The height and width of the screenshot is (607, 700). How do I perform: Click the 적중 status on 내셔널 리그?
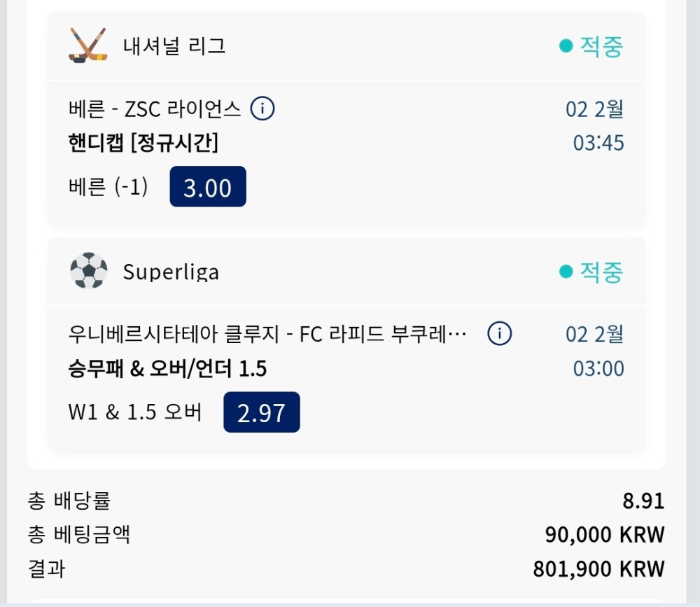point(601,46)
